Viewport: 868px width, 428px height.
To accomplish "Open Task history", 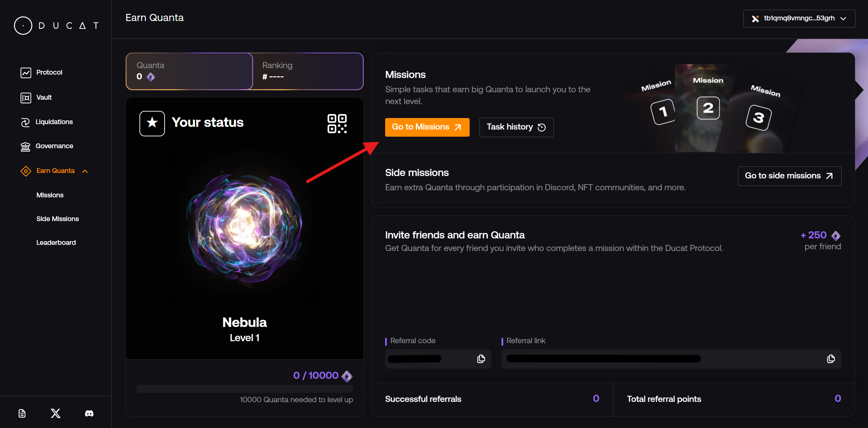I will coord(516,127).
